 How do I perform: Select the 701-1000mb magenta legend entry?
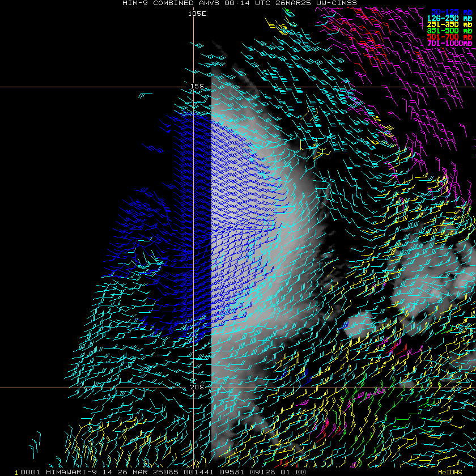coord(449,44)
